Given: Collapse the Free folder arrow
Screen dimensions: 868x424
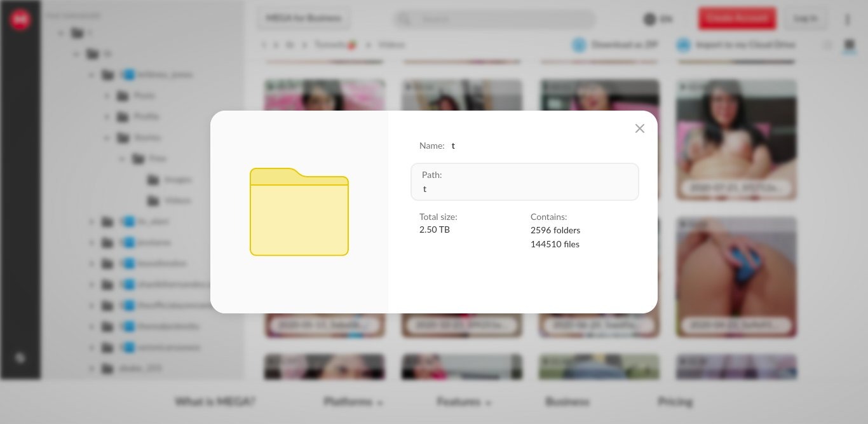Looking at the screenshot, I should (x=123, y=158).
